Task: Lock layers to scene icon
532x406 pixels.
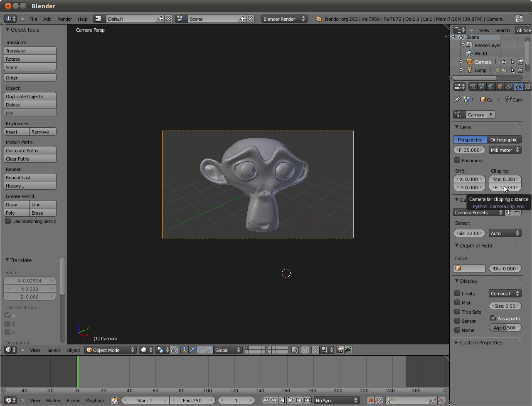Action: (x=295, y=350)
